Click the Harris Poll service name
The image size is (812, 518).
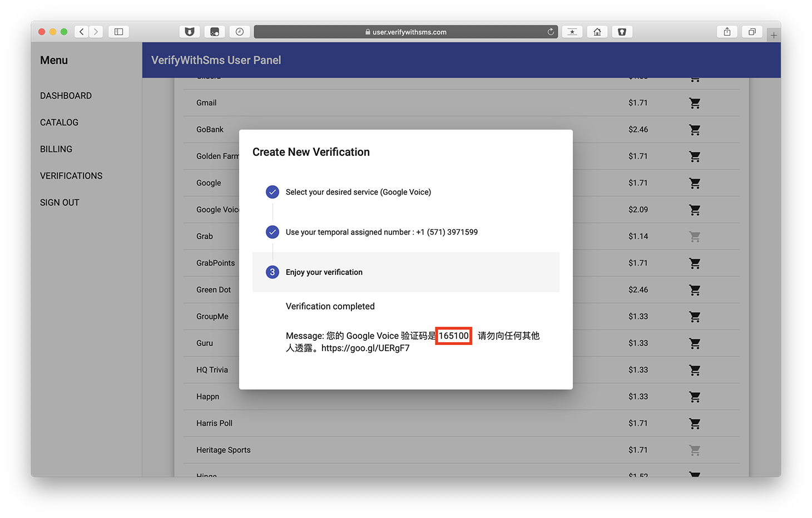(x=214, y=423)
